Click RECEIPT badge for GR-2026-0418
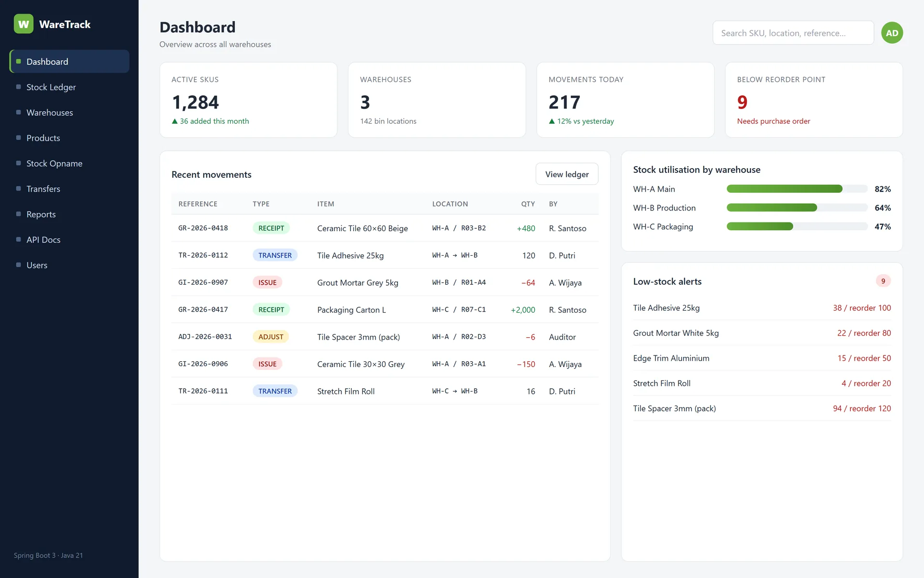 pyautogui.click(x=271, y=228)
